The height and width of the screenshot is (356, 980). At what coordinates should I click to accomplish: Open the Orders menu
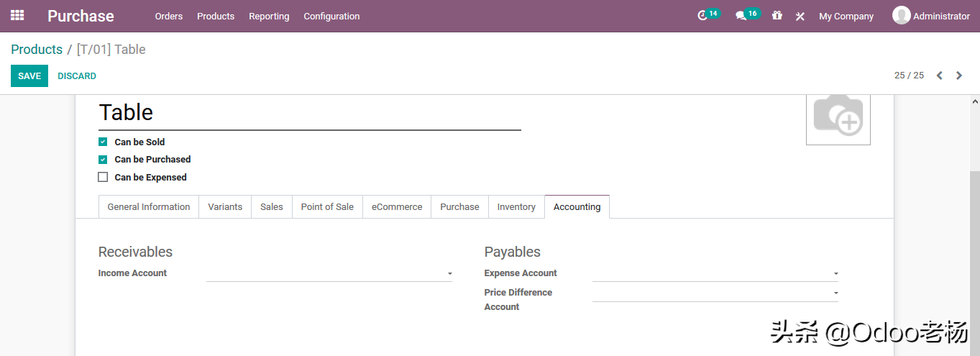[169, 16]
